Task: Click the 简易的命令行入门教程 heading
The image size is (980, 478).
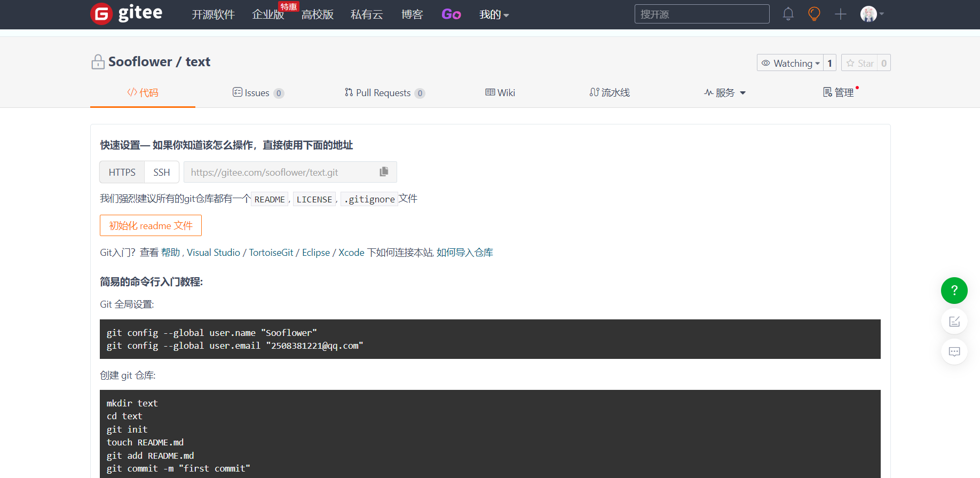Action: pos(152,281)
